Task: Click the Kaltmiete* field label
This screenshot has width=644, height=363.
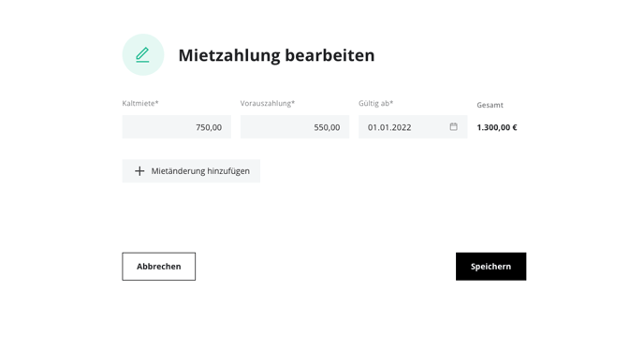Action: (140, 104)
